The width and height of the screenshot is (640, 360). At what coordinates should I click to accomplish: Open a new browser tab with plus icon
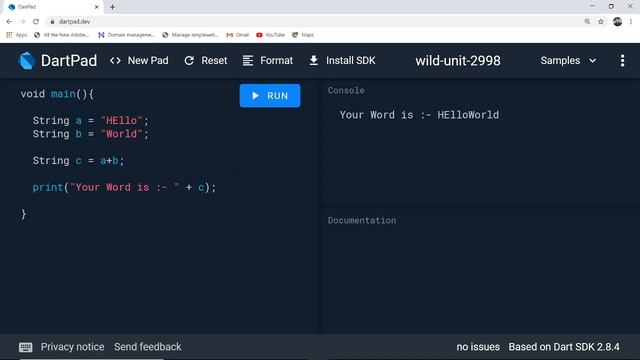click(112, 7)
